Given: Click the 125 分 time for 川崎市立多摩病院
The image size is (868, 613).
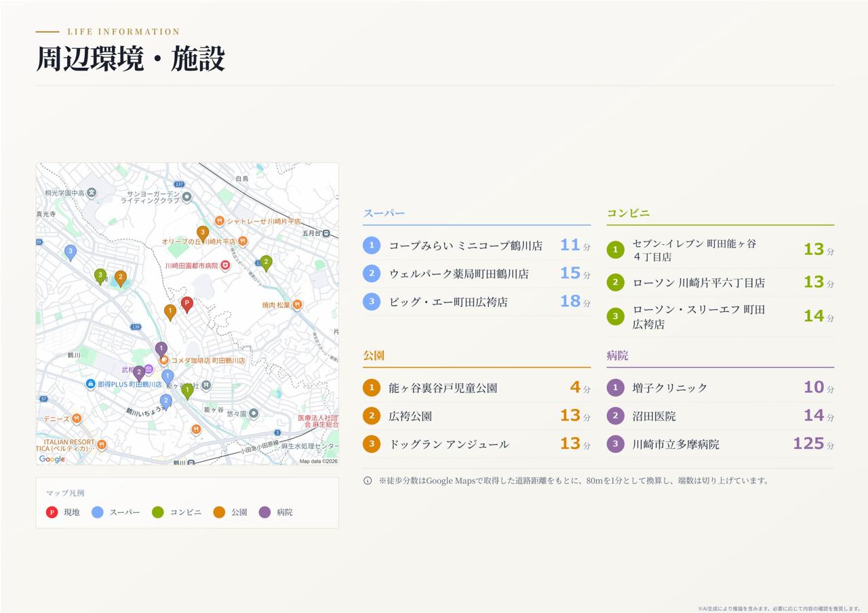Looking at the screenshot, I should [x=814, y=443].
